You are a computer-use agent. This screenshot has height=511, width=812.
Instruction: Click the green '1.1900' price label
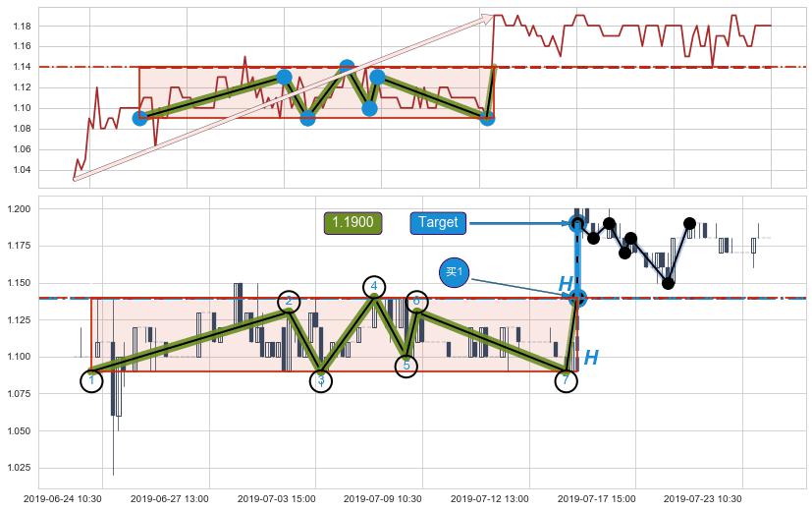tap(352, 223)
